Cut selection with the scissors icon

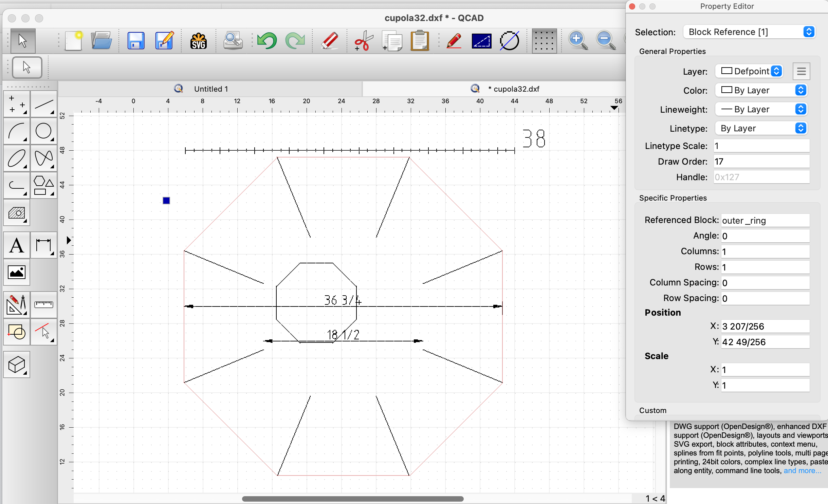364,41
